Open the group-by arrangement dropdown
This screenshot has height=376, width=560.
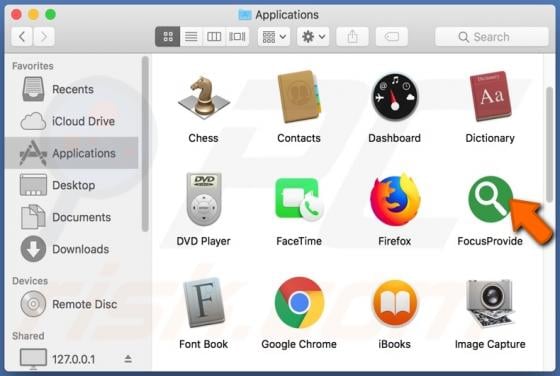[274, 36]
